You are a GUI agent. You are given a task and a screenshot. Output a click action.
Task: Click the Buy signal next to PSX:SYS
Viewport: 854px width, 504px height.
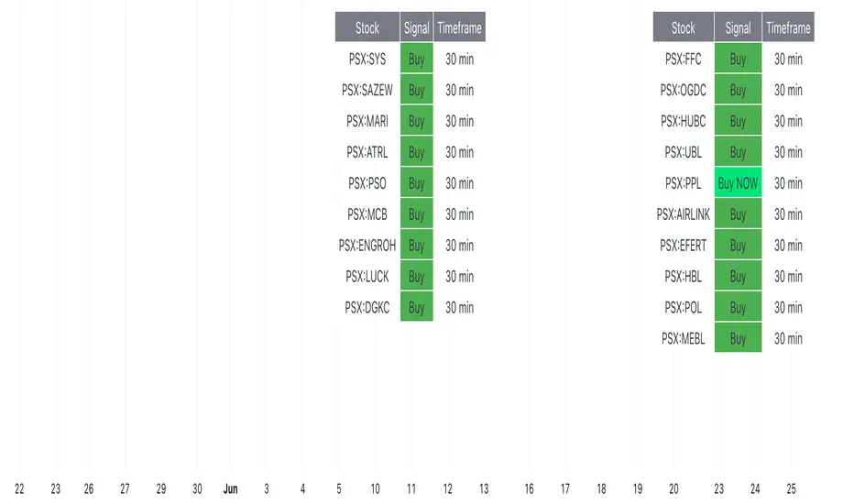point(416,60)
